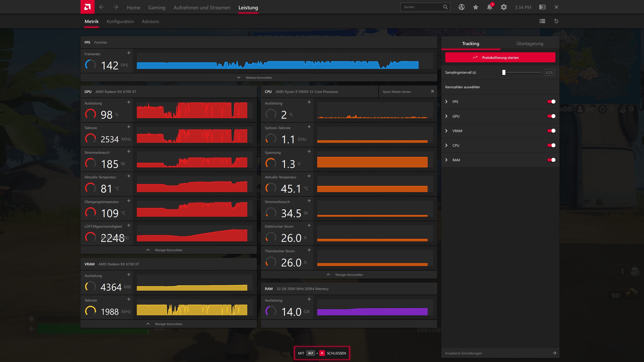Viewport: 644px width, 362px height.
Task: Click the Samplingintervall slider handle
Action: [x=504, y=72]
